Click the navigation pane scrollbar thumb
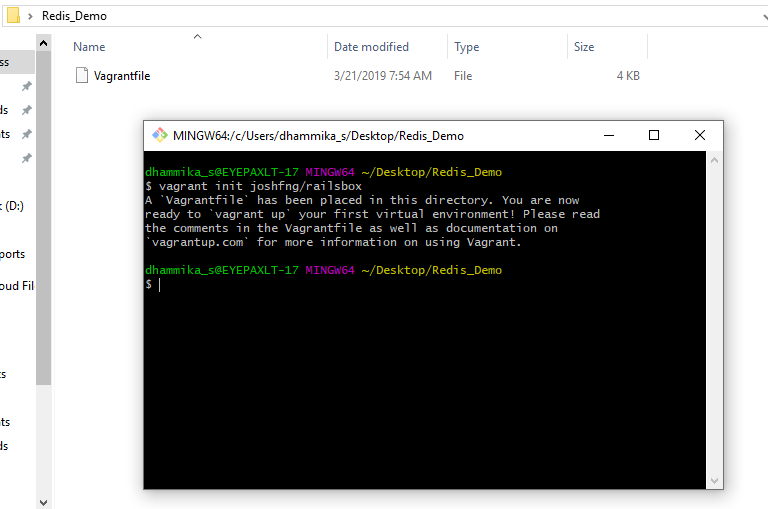Screen dimensions: 768x509 coord(43,218)
